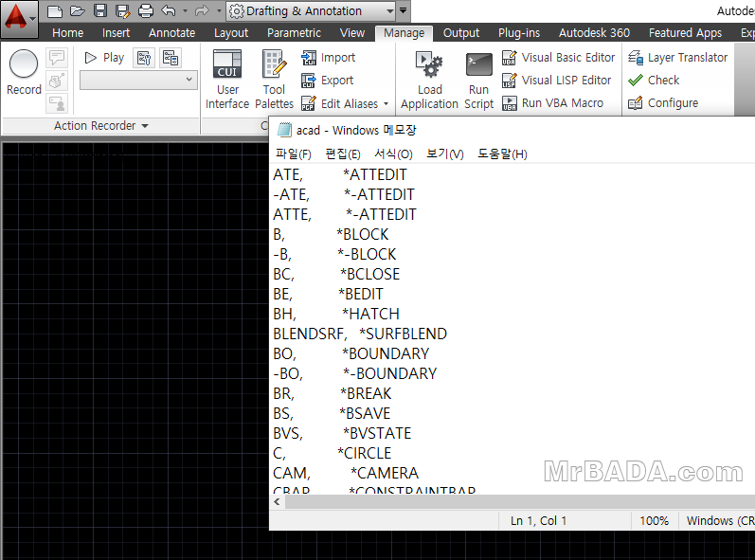Viewport: 755px width, 560px height.
Task: Expand the Edit Aliases dropdown arrow
Action: click(x=386, y=104)
